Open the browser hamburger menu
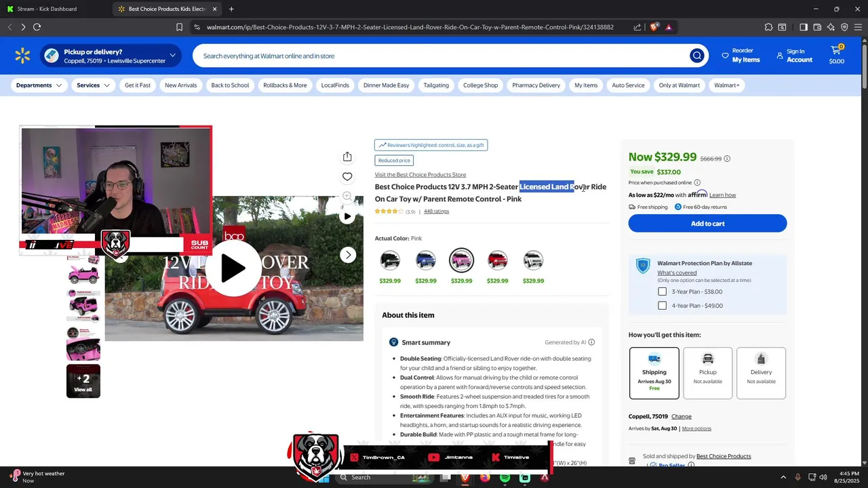868x488 pixels. [x=859, y=27]
